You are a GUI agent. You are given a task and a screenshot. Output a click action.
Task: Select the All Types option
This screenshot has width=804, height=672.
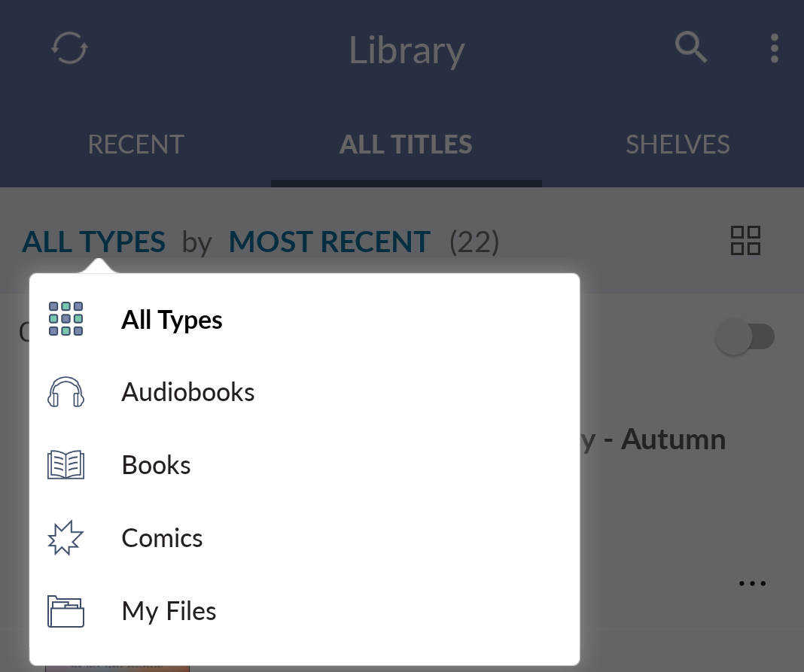[x=172, y=318]
